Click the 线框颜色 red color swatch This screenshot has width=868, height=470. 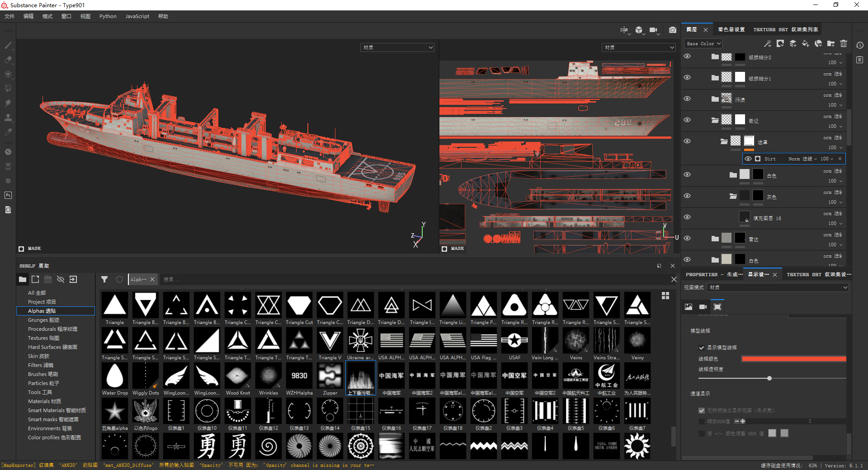(793, 359)
